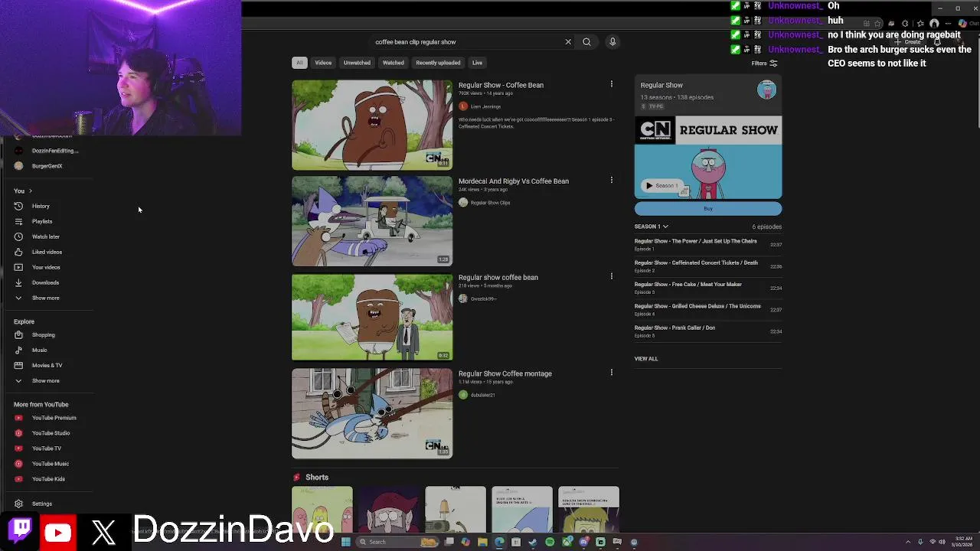Open options menu for Mordecai And Rigby Vs Coffee Bean
The width and height of the screenshot is (980, 551).
click(x=611, y=180)
